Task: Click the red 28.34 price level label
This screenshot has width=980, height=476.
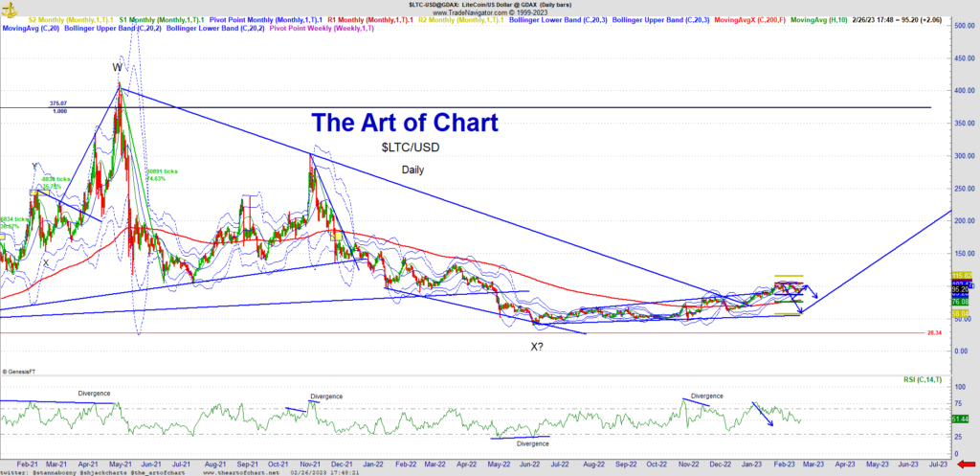Action: pos(935,332)
